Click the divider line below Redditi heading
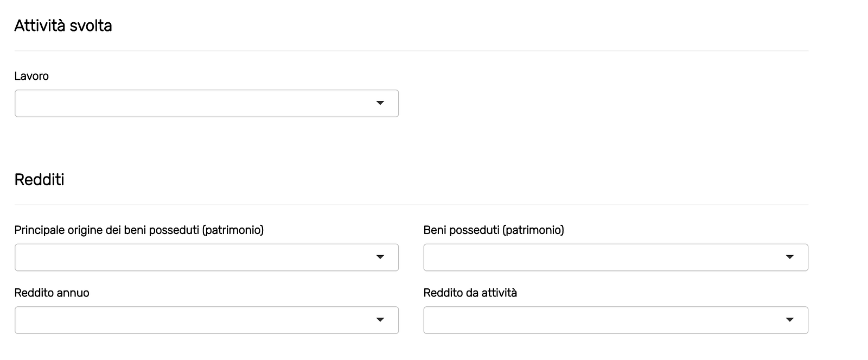 (411, 205)
